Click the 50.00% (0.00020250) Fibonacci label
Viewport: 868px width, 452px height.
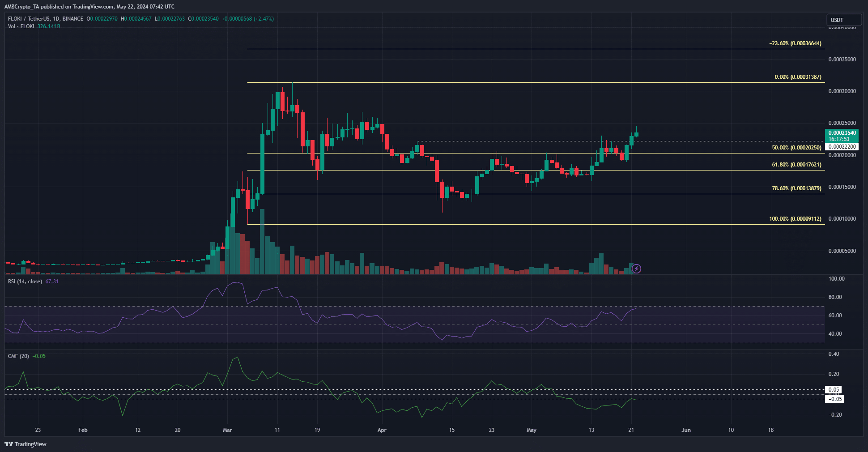coord(796,148)
